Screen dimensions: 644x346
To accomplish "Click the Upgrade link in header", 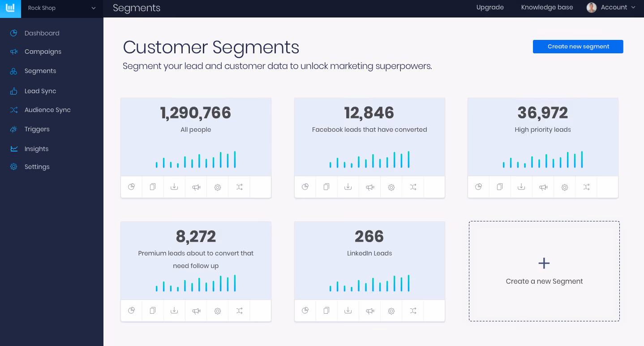I will (490, 7).
